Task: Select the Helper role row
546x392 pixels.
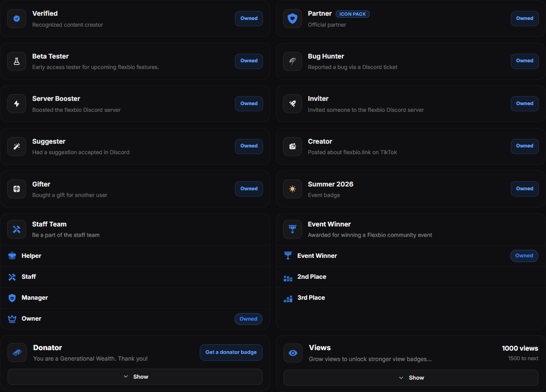Action: click(135, 256)
